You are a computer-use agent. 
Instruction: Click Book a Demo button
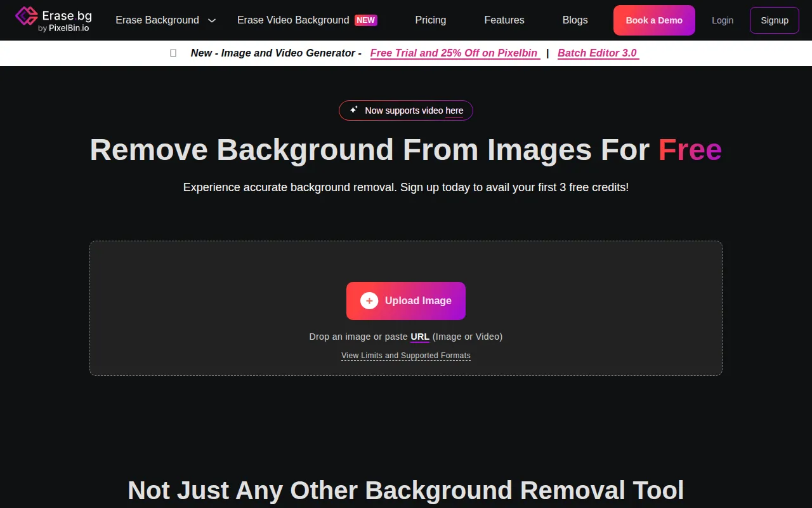pyautogui.click(x=654, y=20)
